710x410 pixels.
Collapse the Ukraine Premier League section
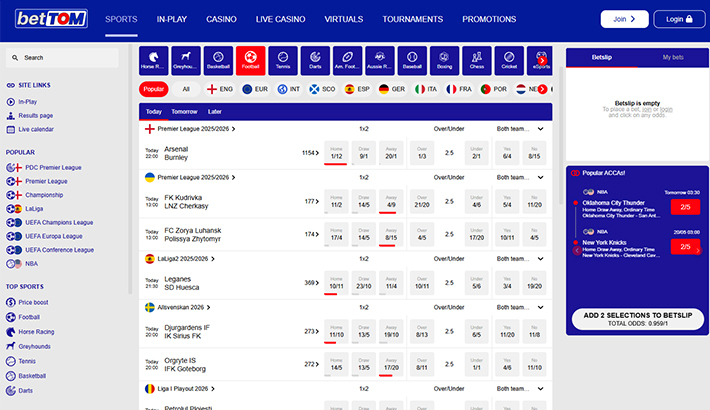pyautogui.click(x=541, y=178)
